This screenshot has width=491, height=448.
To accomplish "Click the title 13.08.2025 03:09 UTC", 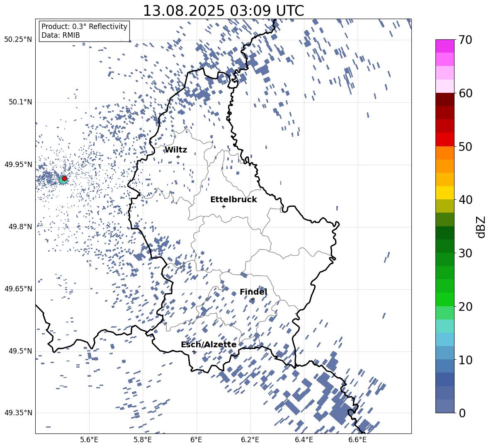I will pyautogui.click(x=223, y=11).
